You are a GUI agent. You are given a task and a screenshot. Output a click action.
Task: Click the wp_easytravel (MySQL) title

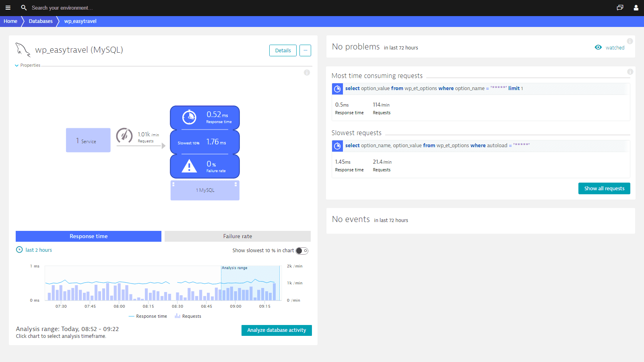[x=79, y=50]
